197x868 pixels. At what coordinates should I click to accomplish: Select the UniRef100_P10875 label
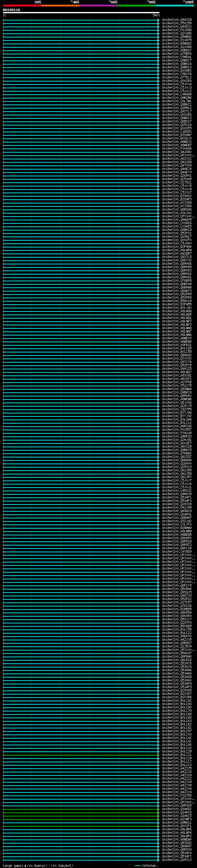pyautogui.click(x=177, y=40)
